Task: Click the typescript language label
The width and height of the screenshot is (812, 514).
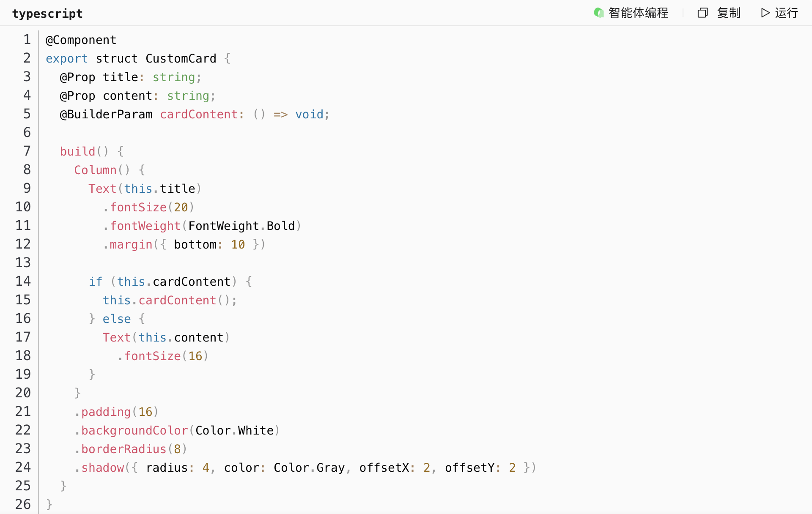Action: tap(47, 14)
